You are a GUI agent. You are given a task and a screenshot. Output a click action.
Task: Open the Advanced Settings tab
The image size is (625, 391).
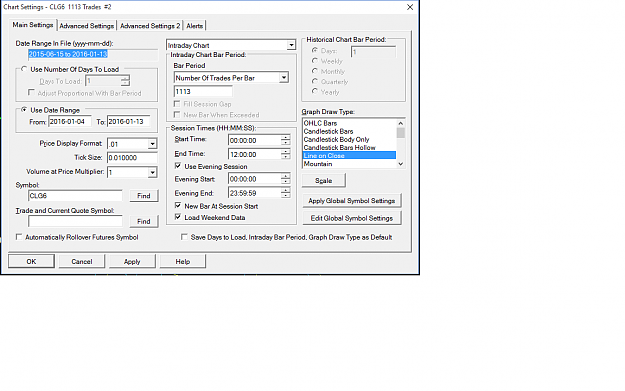tap(86, 26)
